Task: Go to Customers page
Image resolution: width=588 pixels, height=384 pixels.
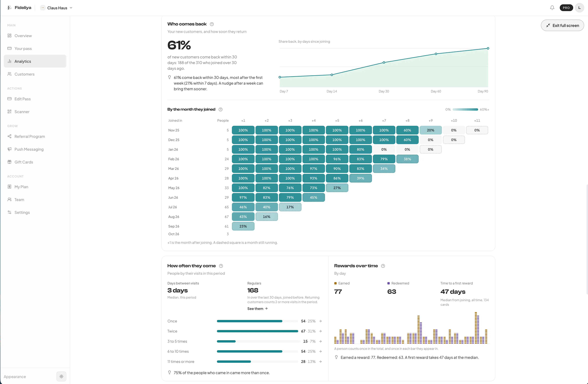Action: 35,74
